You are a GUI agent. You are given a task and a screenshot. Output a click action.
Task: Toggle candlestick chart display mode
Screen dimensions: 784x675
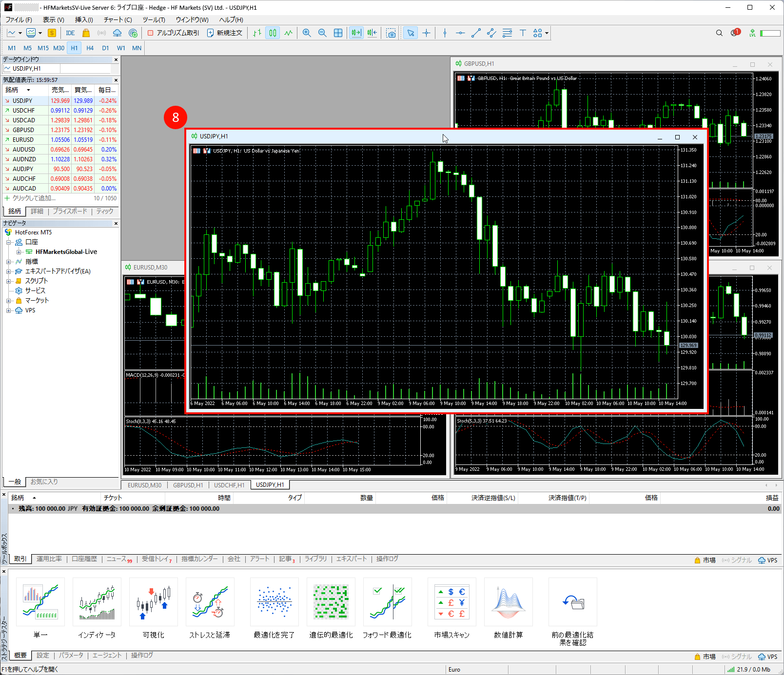(273, 33)
